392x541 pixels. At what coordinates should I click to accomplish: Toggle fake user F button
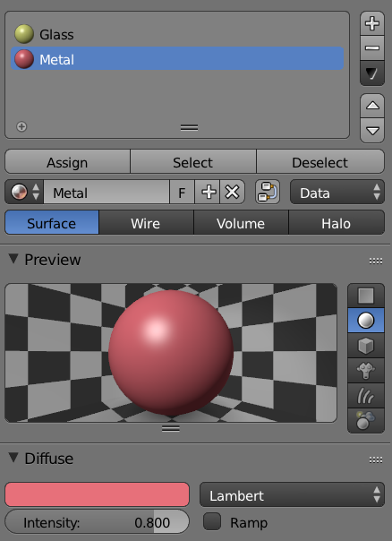pos(182,193)
